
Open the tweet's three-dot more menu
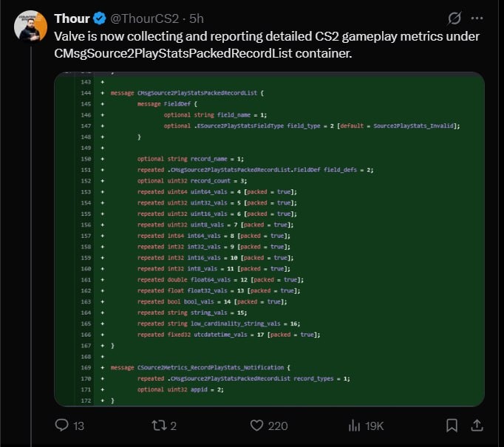click(x=479, y=18)
